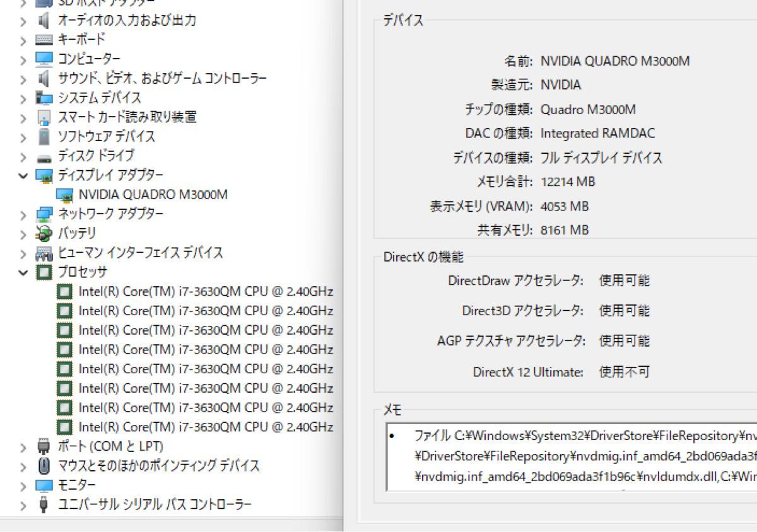
Task: Expand the オーディオの入力および出力 node
Action: [x=23, y=21]
